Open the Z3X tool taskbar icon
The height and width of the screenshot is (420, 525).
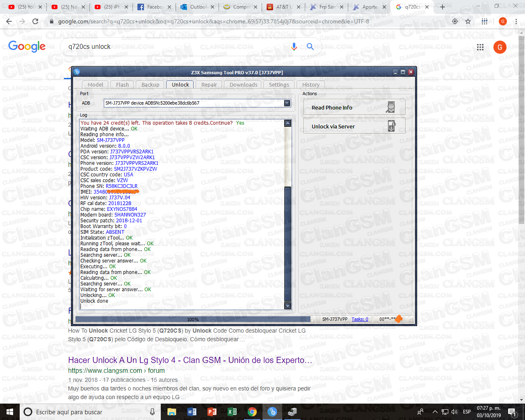[272, 412]
